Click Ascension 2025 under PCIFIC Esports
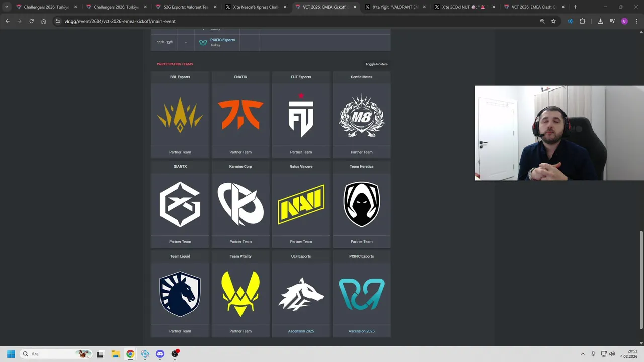Image resolution: width=644 pixels, height=362 pixels. click(x=362, y=331)
